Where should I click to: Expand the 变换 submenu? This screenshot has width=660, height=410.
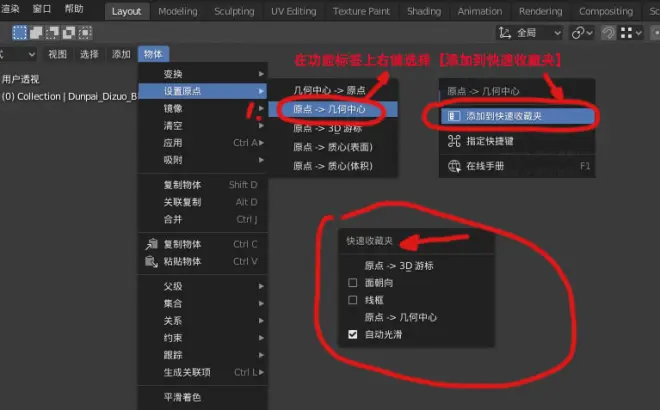[203, 74]
